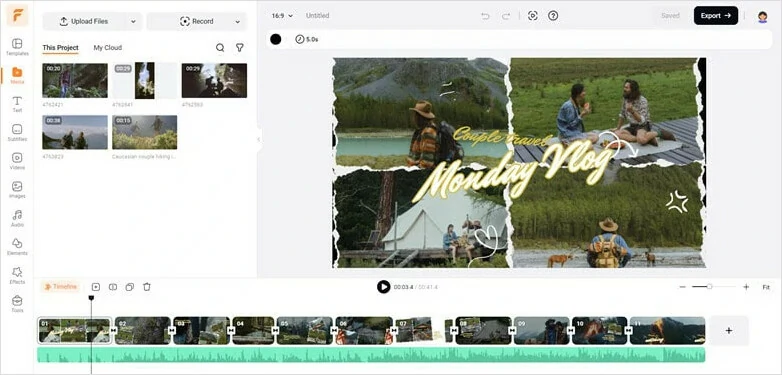Open the help question mark icon

(x=553, y=15)
